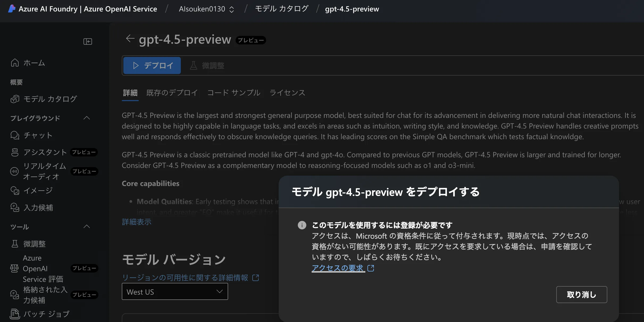Click the blue デプロイ button
The width and height of the screenshot is (644, 322).
coord(152,65)
